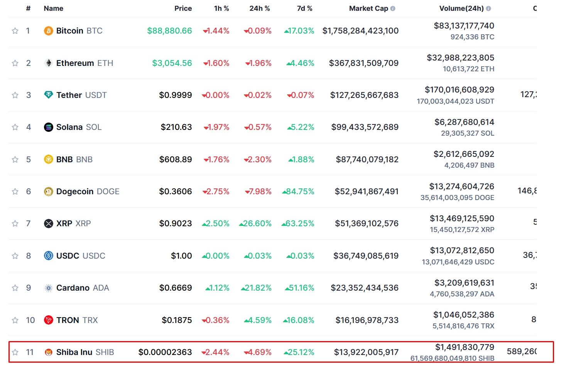Sort the table by 7d % column
The image size is (588, 365).
(304, 8)
